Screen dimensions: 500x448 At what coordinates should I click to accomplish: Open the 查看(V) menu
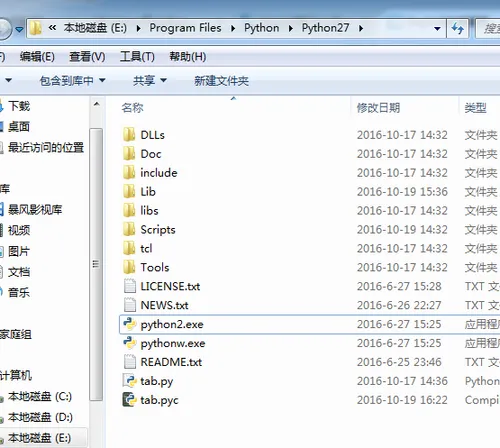(87, 57)
